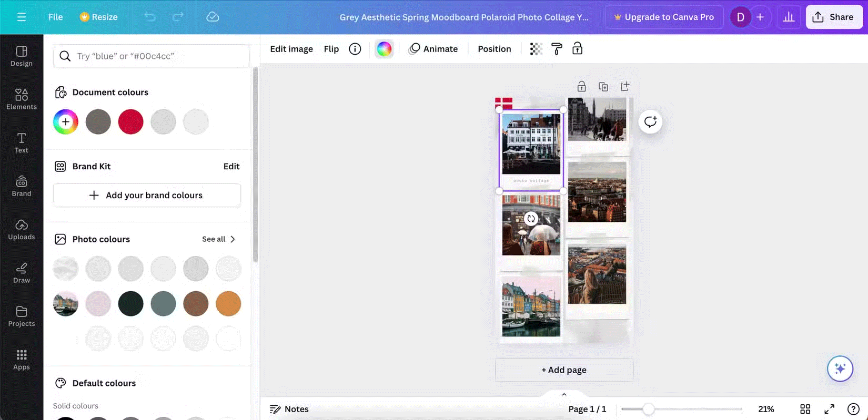Click the document title text

click(x=464, y=17)
